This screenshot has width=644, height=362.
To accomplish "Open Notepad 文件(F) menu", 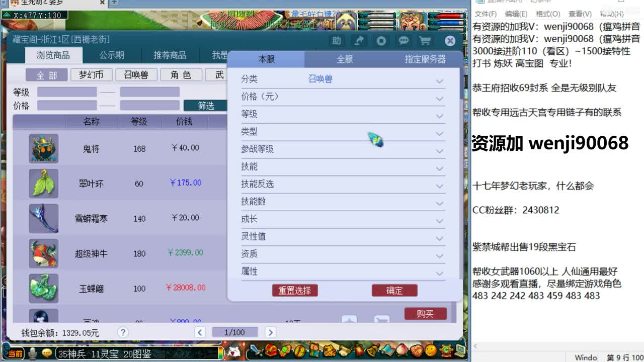I will pos(486,14).
